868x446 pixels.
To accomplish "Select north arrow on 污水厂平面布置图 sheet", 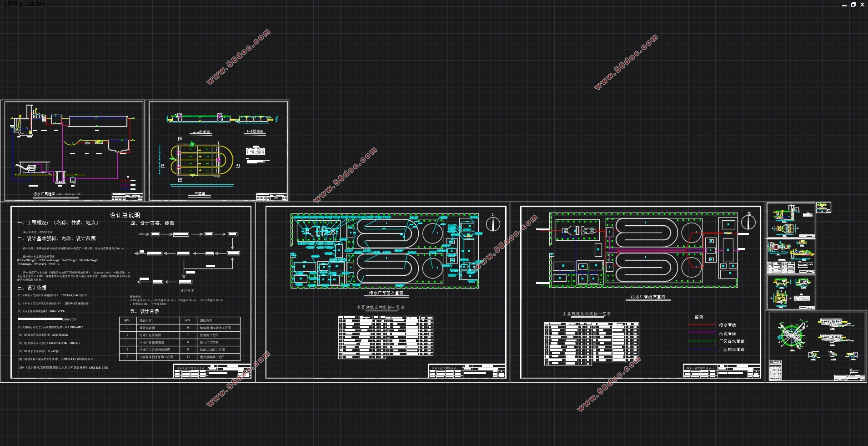I will pyautogui.click(x=493, y=223).
